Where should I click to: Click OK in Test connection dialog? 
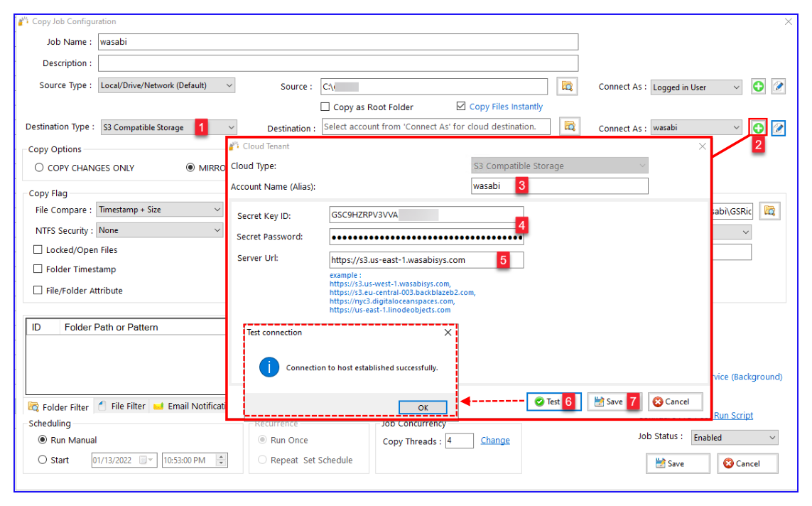click(x=423, y=408)
